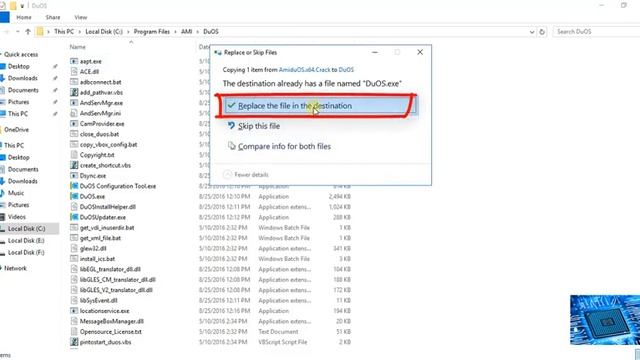Viewport: 640px width, 360px height.
Task: Click Program Files in address breadcrumb
Action: click(151, 31)
